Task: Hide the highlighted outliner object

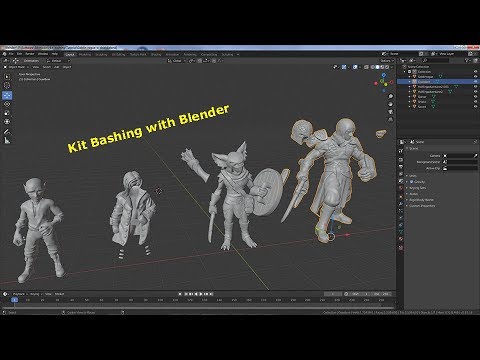Action: pos(475,82)
